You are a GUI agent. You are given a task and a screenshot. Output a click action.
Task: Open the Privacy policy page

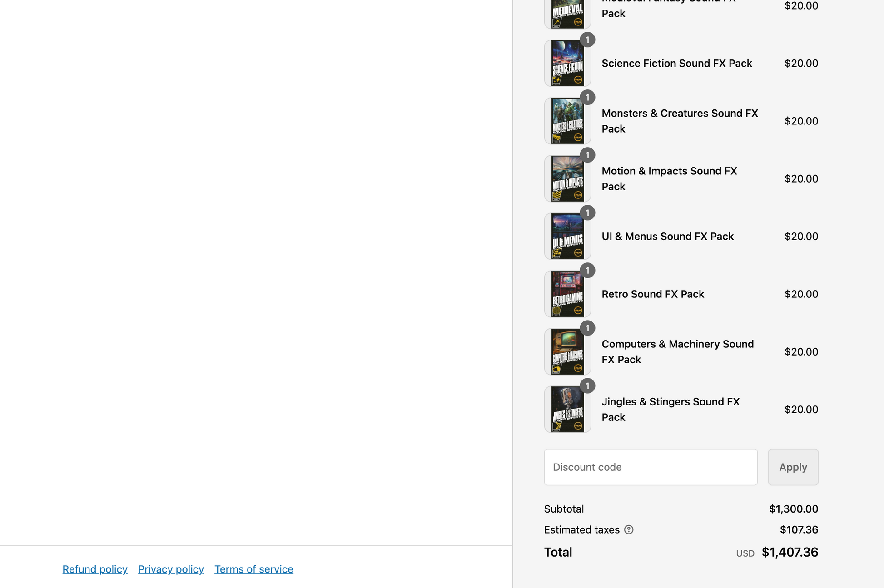[171, 569]
